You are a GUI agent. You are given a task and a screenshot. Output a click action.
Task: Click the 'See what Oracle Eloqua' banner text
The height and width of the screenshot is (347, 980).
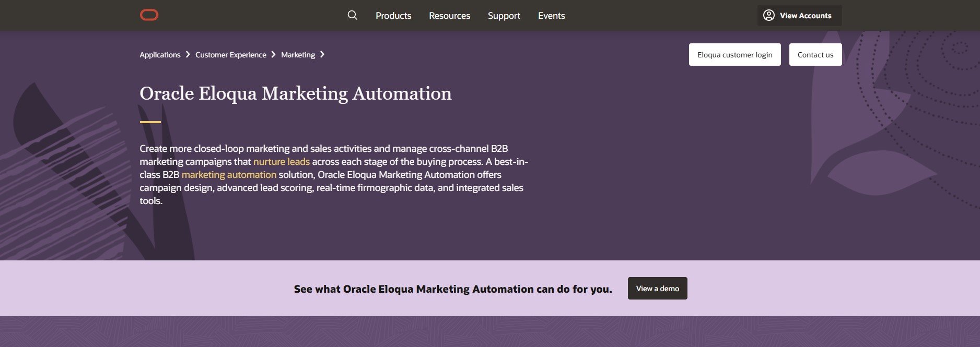click(x=453, y=289)
